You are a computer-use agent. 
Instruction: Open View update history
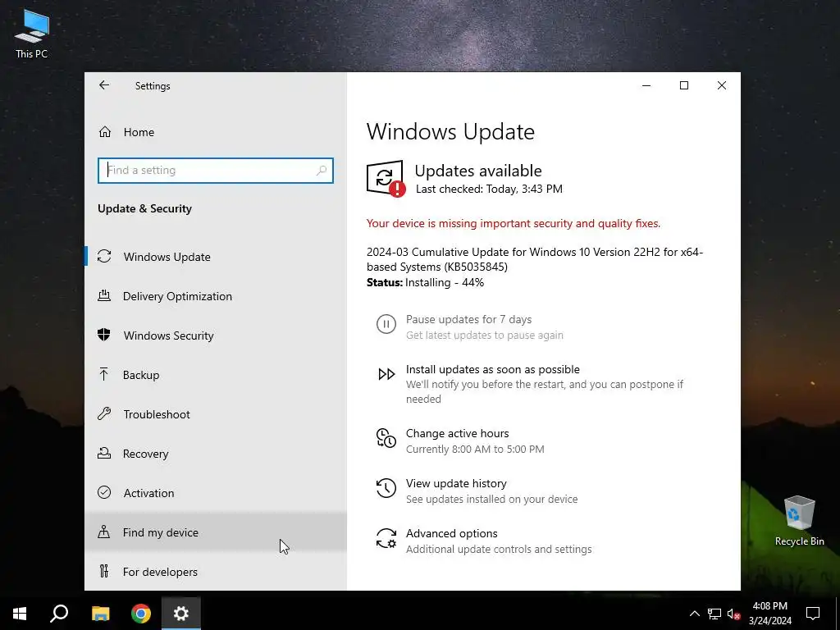coord(456,483)
